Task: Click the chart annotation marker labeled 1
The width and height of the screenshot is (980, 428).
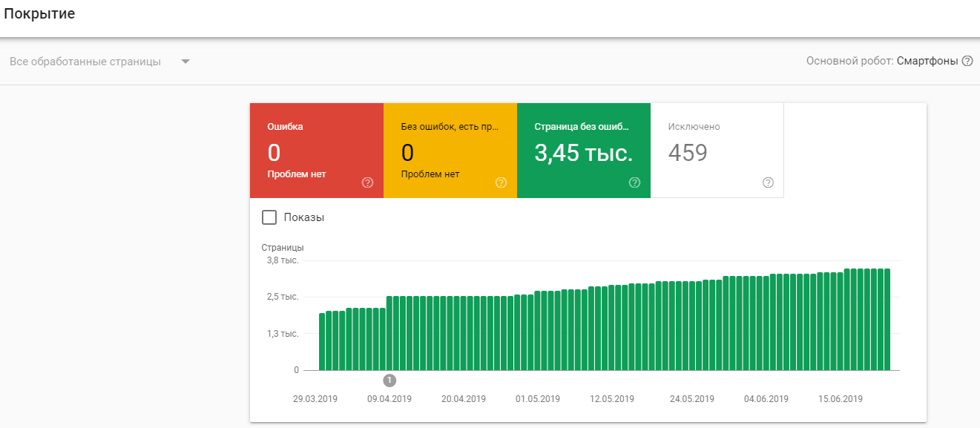Action: click(389, 381)
